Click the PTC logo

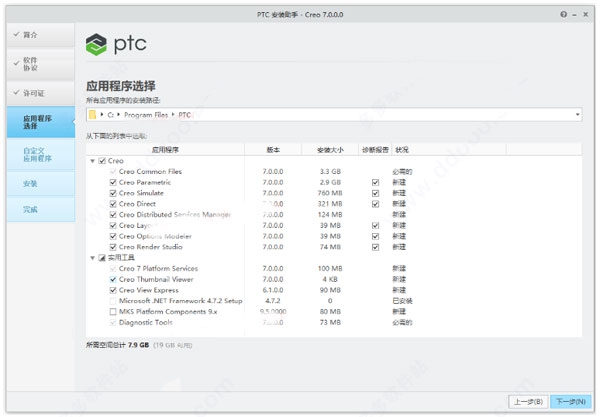tap(116, 44)
